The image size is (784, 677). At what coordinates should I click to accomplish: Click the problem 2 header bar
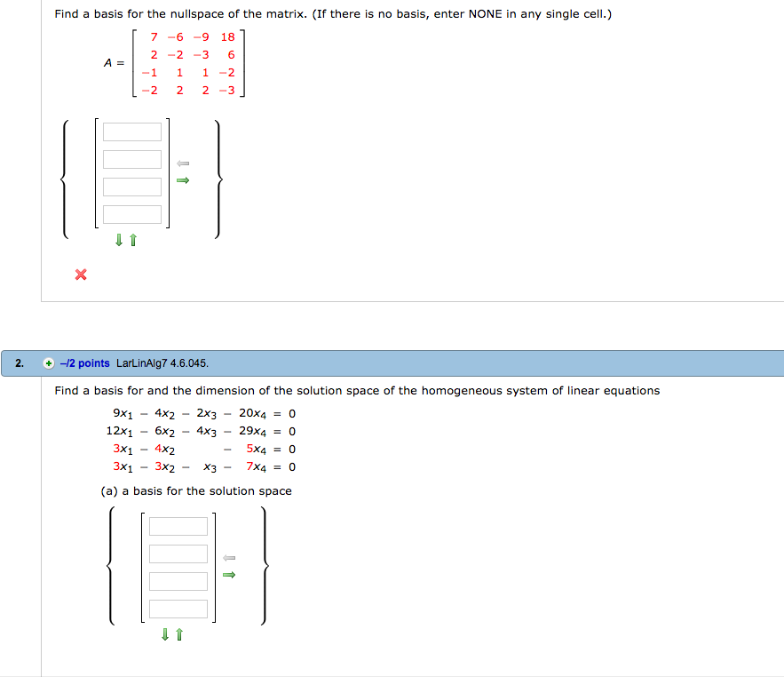[x=444, y=362]
